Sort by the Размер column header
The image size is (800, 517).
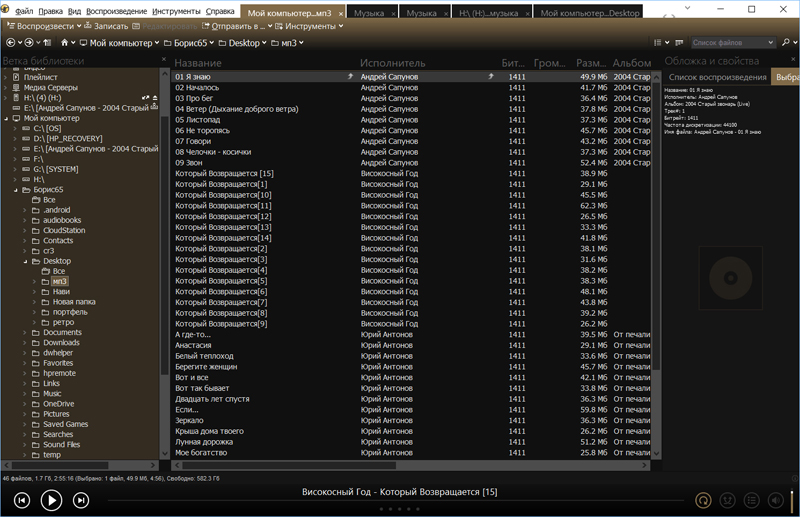click(591, 63)
